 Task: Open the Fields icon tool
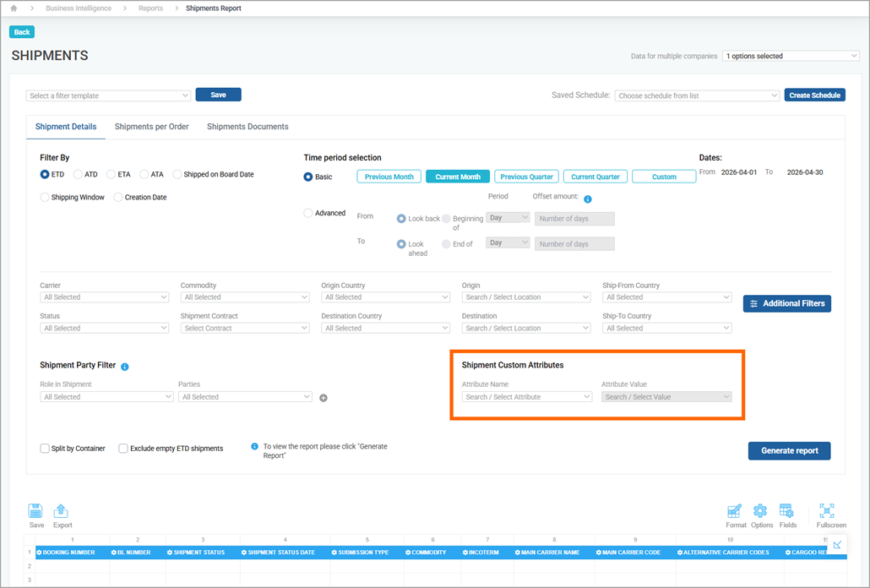coord(786,510)
